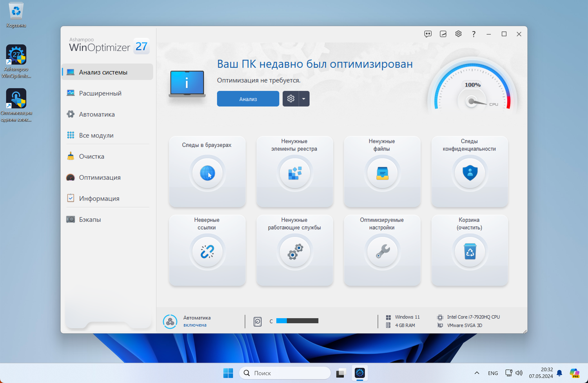Open the Оптимизируемые настройки wrench card
The height and width of the screenshot is (383, 588).
click(382, 250)
